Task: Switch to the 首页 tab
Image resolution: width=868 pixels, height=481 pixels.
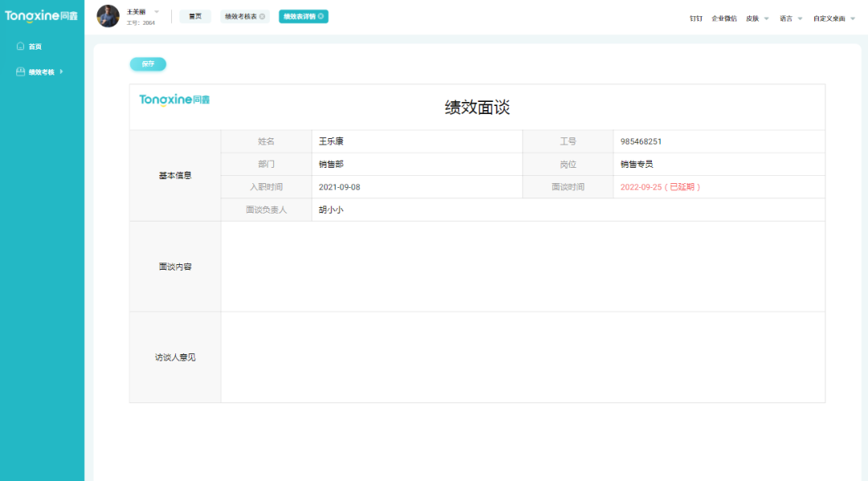Action: [194, 16]
